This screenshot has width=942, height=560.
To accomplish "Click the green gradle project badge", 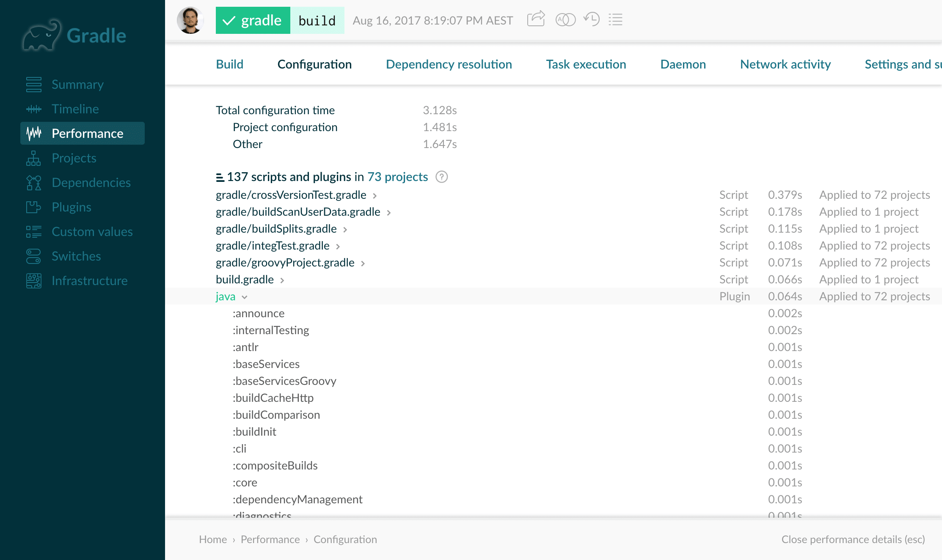I will (253, 20).
